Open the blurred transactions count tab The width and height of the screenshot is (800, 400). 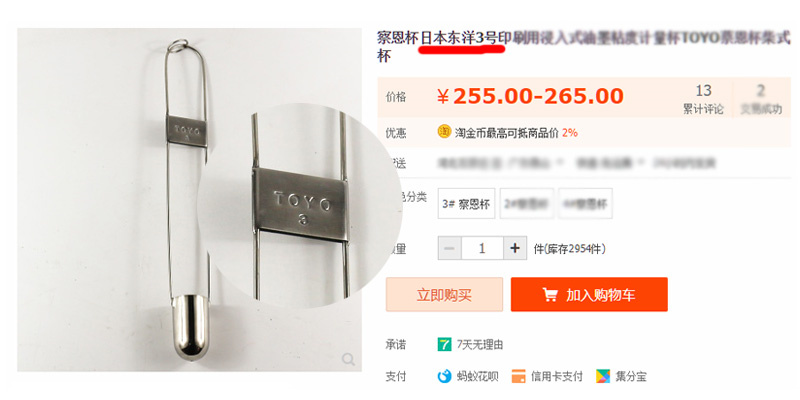pos(761,99)
